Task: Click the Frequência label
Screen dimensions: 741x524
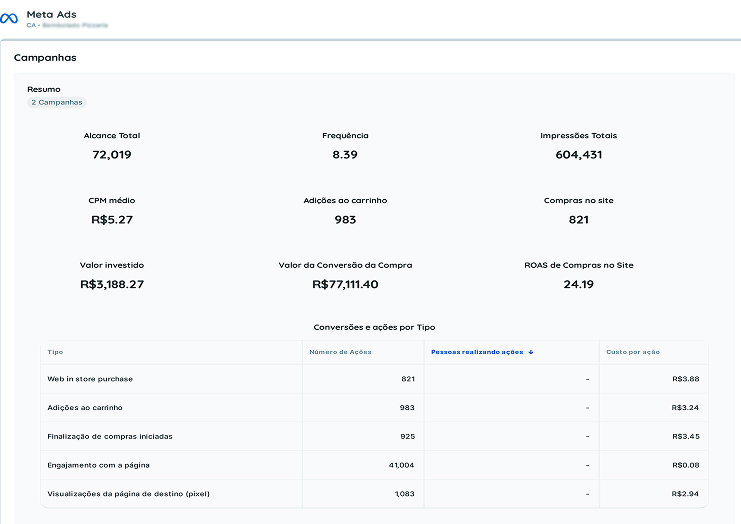Action: click(345, 136)
